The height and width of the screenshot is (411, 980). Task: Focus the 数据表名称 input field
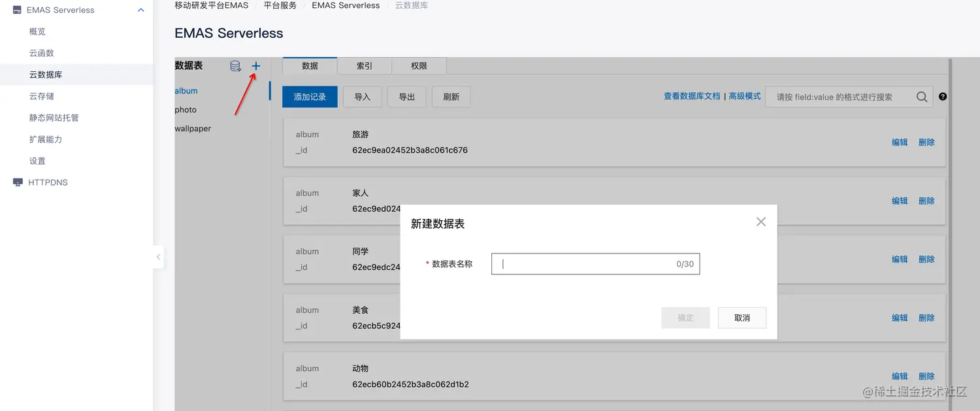click(595, 264)
